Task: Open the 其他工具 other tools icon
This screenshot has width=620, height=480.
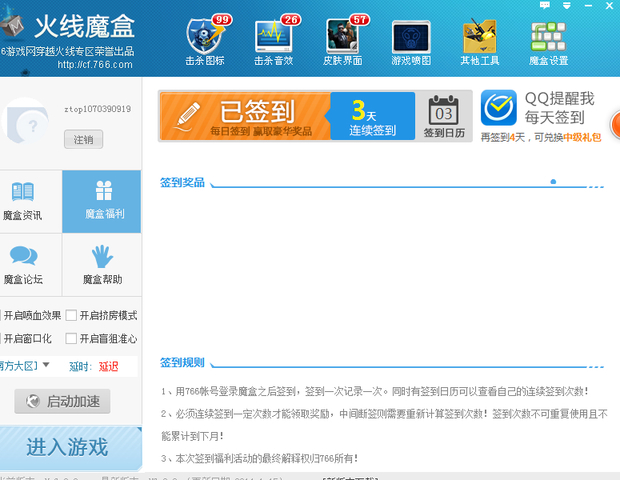Action: tap(480, 43)
